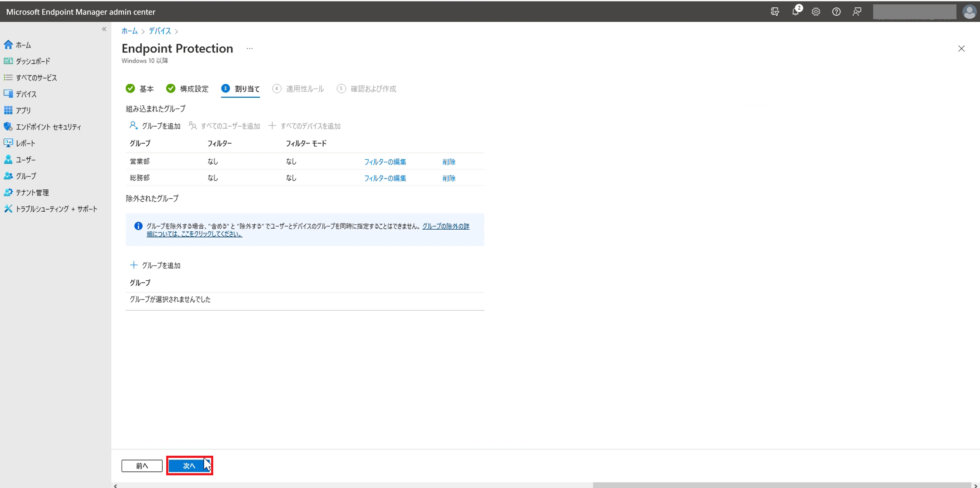Open ダッシュボード in the sidebar
Image resolution: width=980 pixels, height=488 pixels.
pyautogui.click(x=27, y=62)
